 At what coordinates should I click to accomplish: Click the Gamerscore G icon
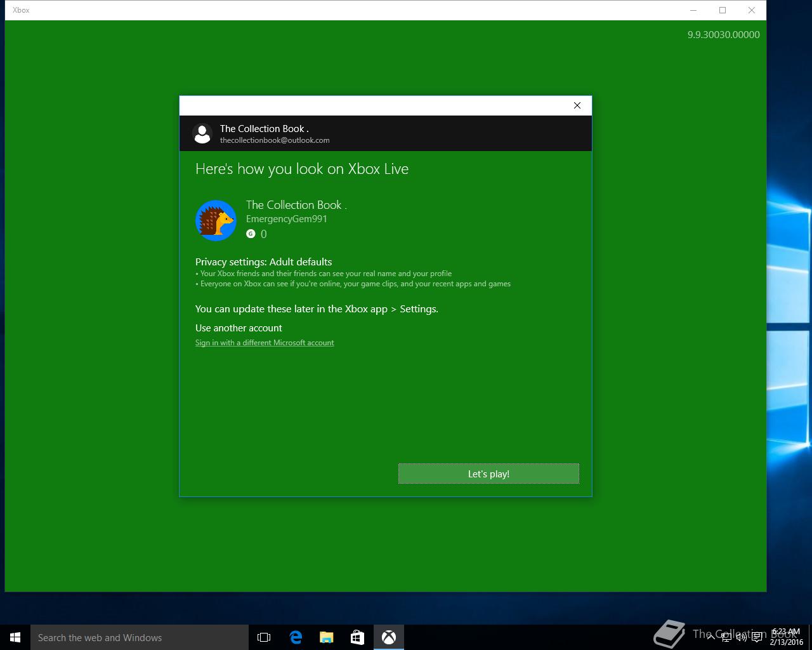pyautogui.click(x=251, y=234)
